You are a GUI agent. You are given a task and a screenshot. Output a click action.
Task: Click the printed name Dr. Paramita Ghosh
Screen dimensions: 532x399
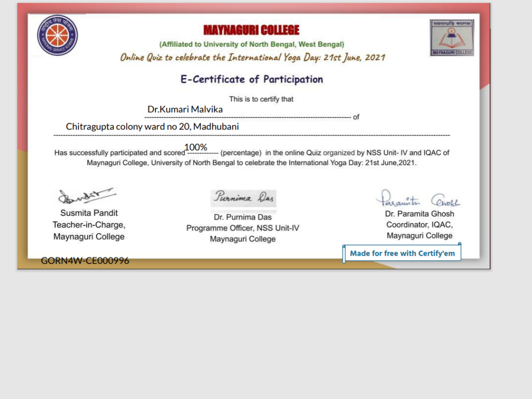(419, 214)
